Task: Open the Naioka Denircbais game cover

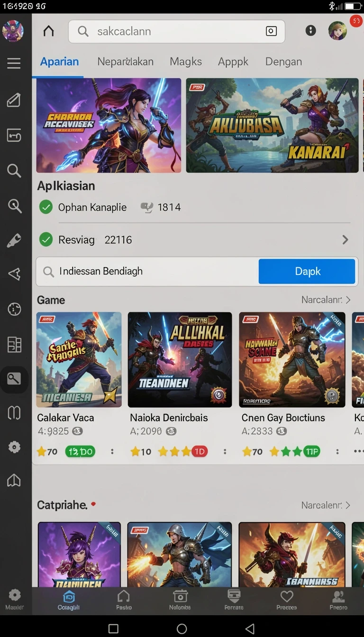Action: tap(180, 360)
